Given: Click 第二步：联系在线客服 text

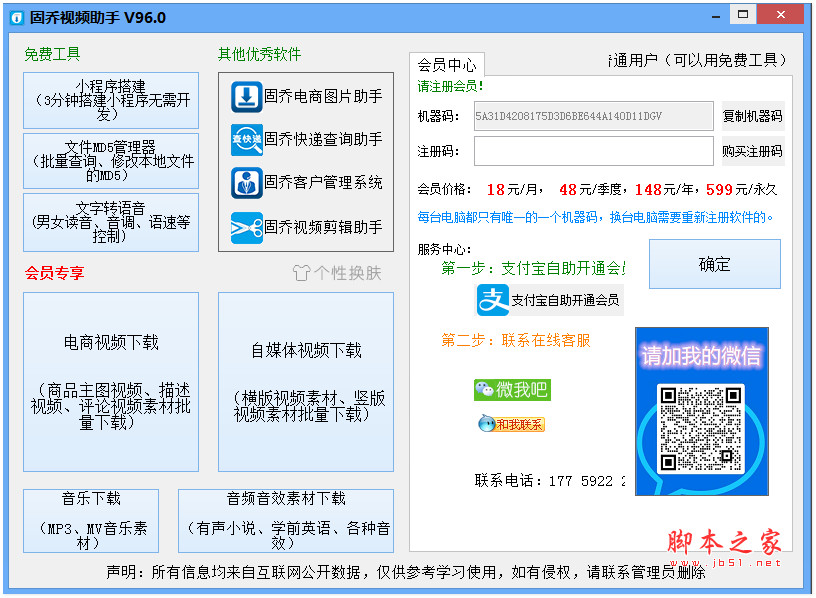Looking at the screenshot, I should (516, 341).
